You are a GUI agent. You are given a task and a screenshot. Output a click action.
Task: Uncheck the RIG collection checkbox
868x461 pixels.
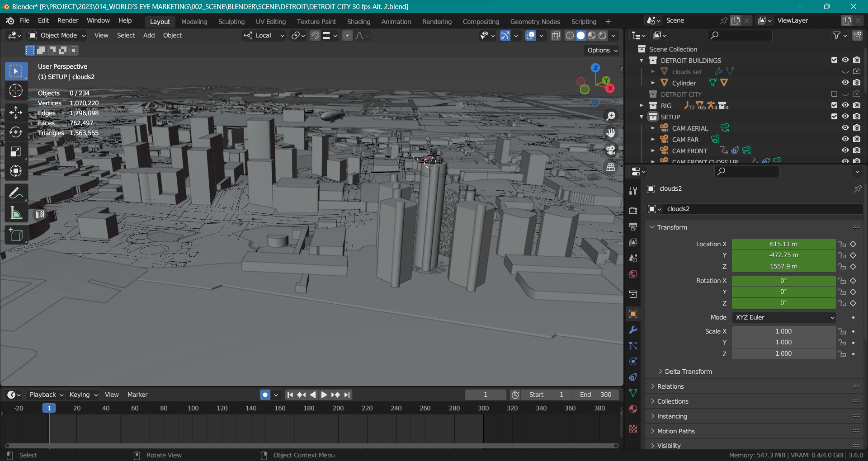(x=834, y=105)
